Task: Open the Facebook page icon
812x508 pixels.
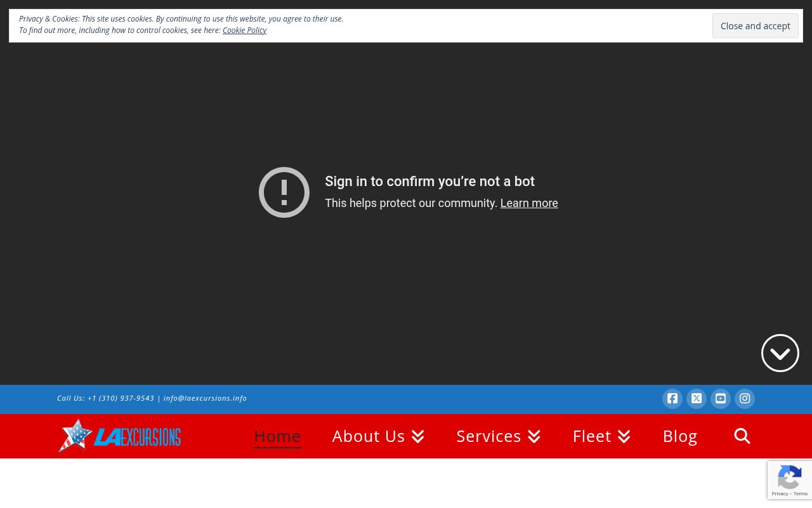Action: click(x=672, y=399)
